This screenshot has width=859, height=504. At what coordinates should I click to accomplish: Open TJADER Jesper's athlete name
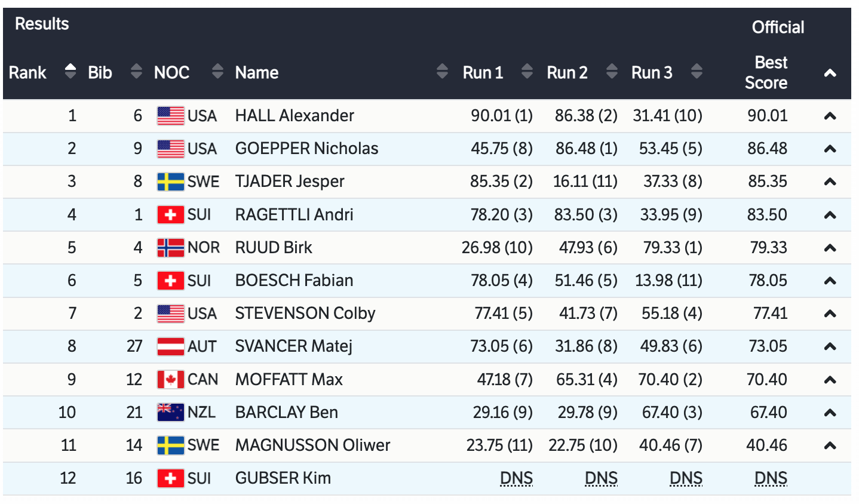click(290, 182)
